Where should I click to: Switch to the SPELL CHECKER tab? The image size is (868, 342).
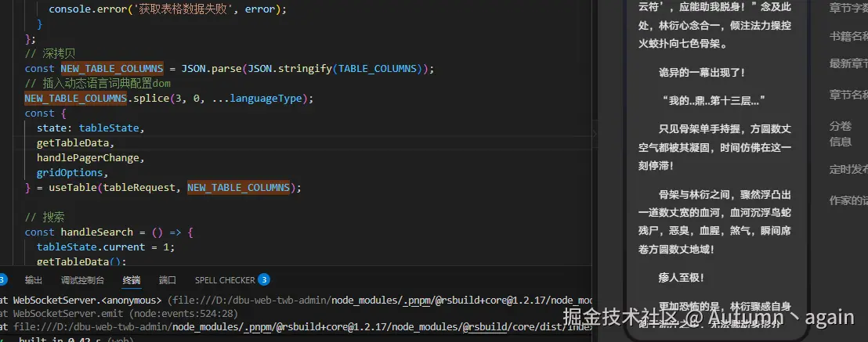coord(225,280)
